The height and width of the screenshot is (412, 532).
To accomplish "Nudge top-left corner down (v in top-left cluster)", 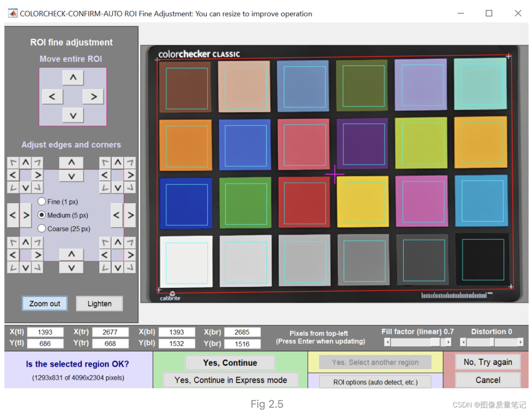I will click(x=25, y=188).
